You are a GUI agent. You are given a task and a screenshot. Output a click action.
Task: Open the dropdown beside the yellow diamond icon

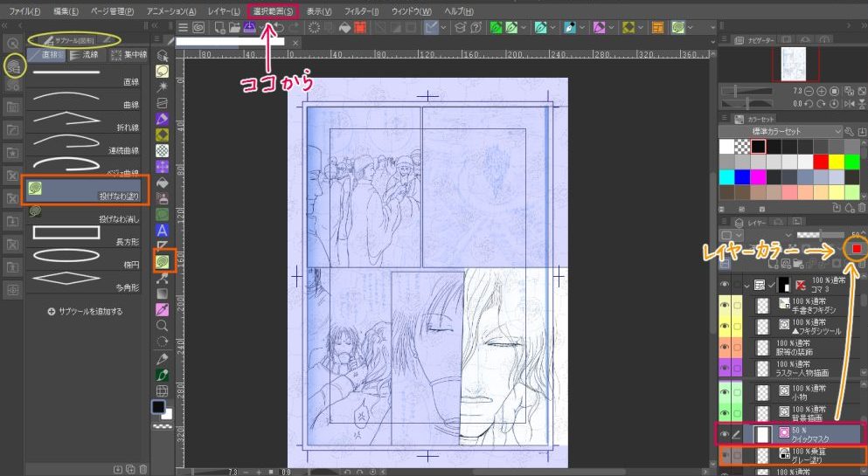(641, 27)
